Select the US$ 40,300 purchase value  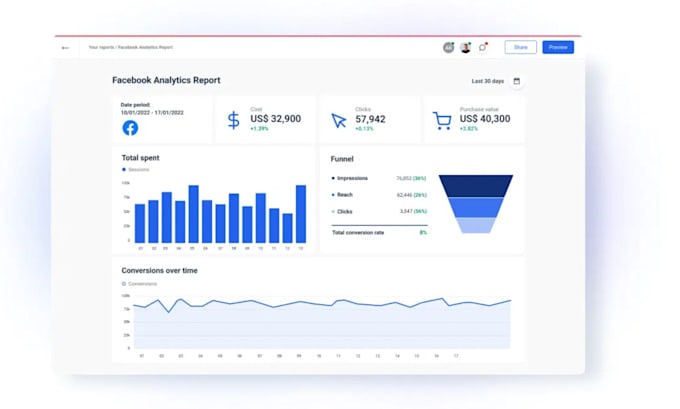(485, 119)
